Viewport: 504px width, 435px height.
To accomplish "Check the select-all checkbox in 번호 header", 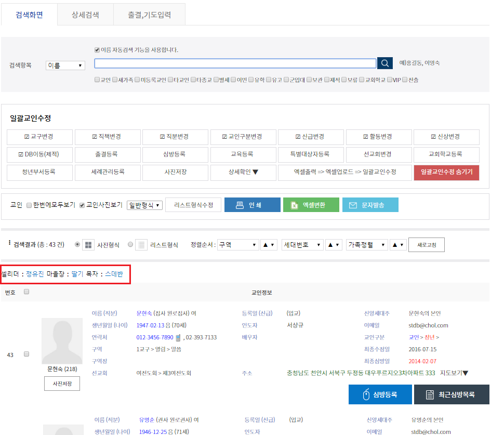I will (x=26, y=292).
